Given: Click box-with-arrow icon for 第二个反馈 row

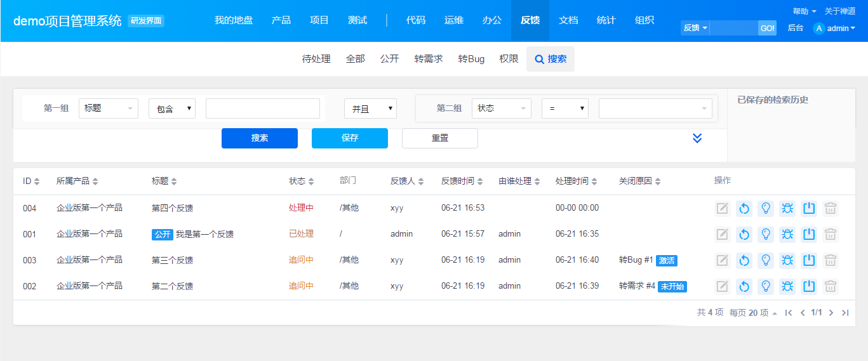Looking at the screenshot, I should tap(808, 286).
